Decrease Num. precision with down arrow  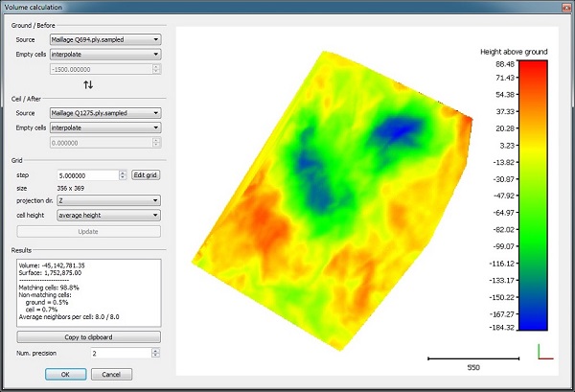coord(156,356)
